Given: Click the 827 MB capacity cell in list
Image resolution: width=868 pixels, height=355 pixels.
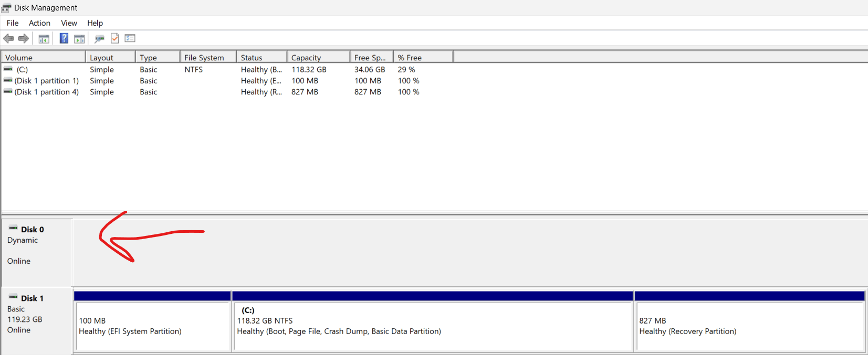Looking at the screenshot, I should [305, 92].
